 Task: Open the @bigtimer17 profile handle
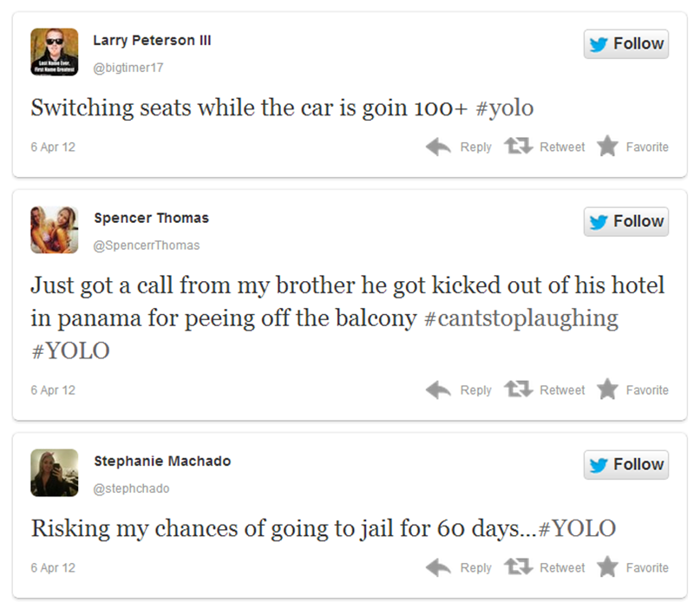pos(128,68)
